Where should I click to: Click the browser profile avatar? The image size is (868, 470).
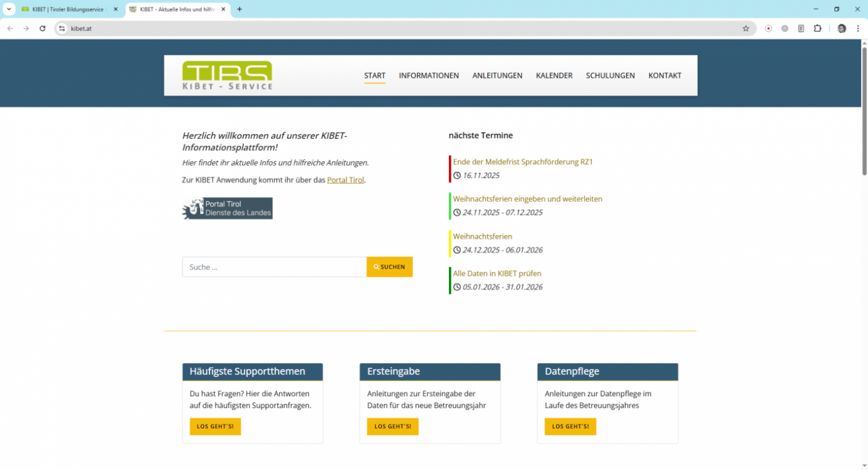[841, 28]
